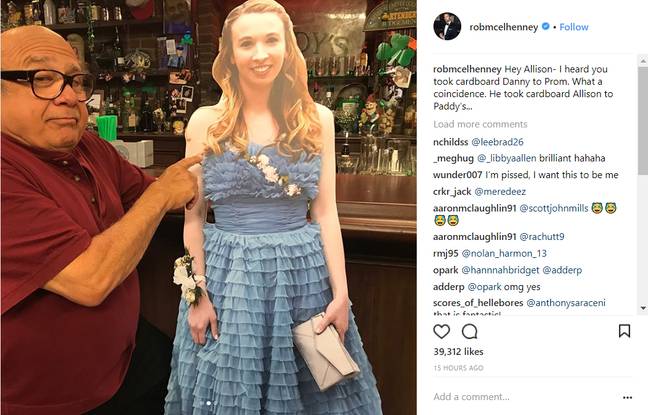Open the @leebrad26 mention link
648x415 pixels.
pyautogui.click(x=497, y=142)
